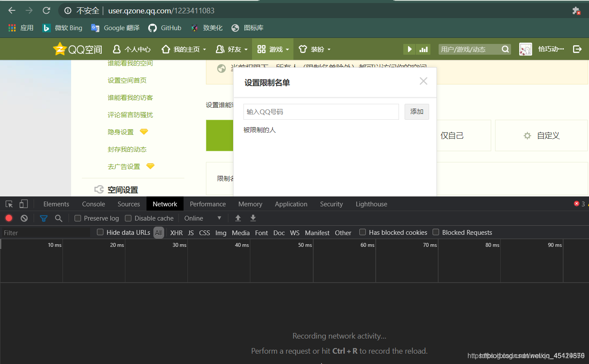The width and height of the screenshot is (589, 364).
Task: Open the 个人中心 link
Action: (132, 49)
